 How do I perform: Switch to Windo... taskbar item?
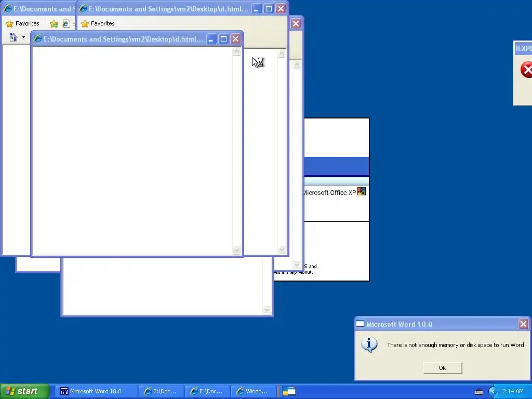pos(254,391)
